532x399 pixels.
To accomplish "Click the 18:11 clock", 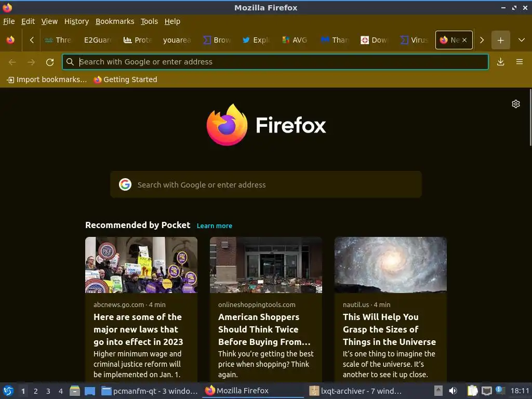I will click(520, 391).
